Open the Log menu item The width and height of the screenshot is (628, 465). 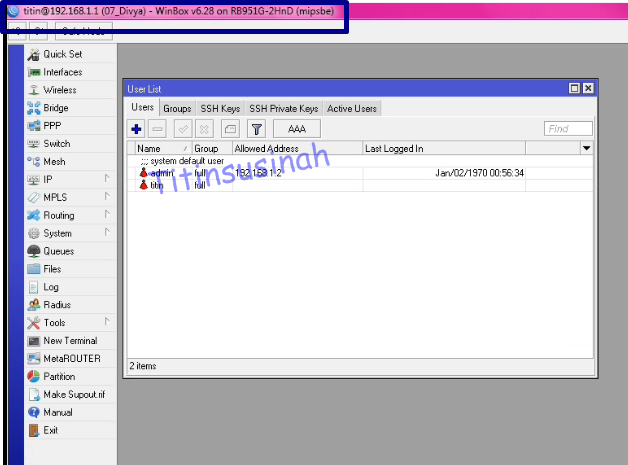coord(70,287)
